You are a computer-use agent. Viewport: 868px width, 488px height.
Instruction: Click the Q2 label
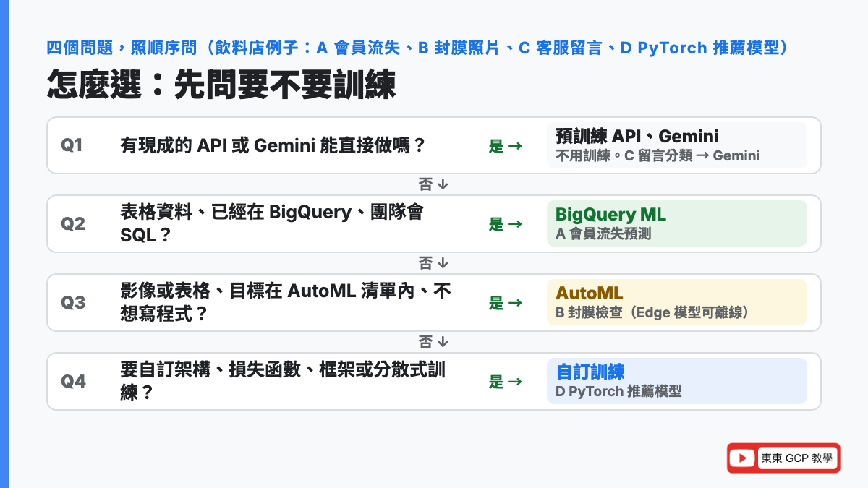[x=73, y=224]
